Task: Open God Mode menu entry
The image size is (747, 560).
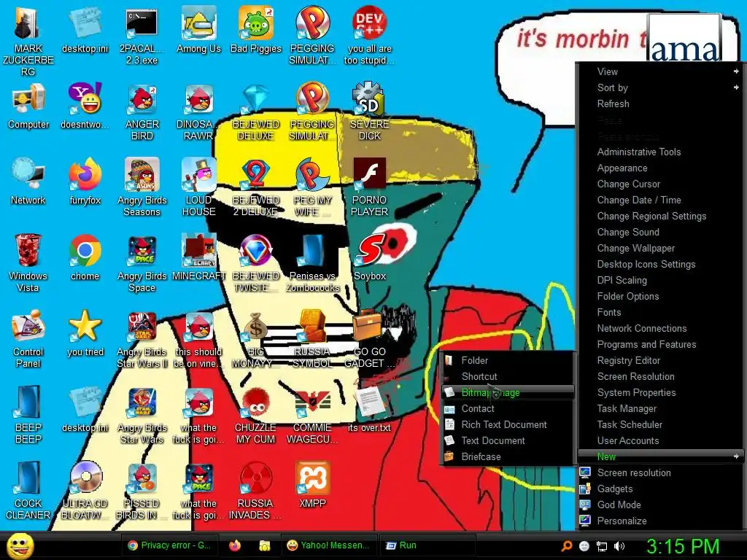Action: (659, 505)
